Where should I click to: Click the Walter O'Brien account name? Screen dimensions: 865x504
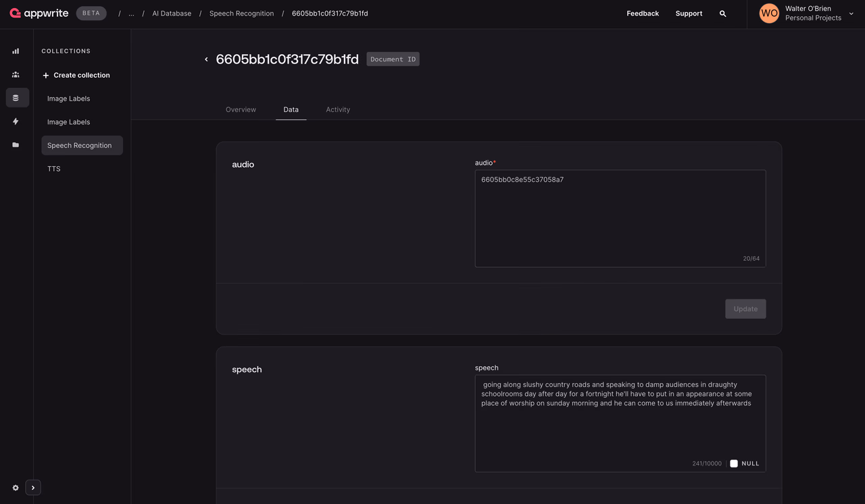click(808, 9)
